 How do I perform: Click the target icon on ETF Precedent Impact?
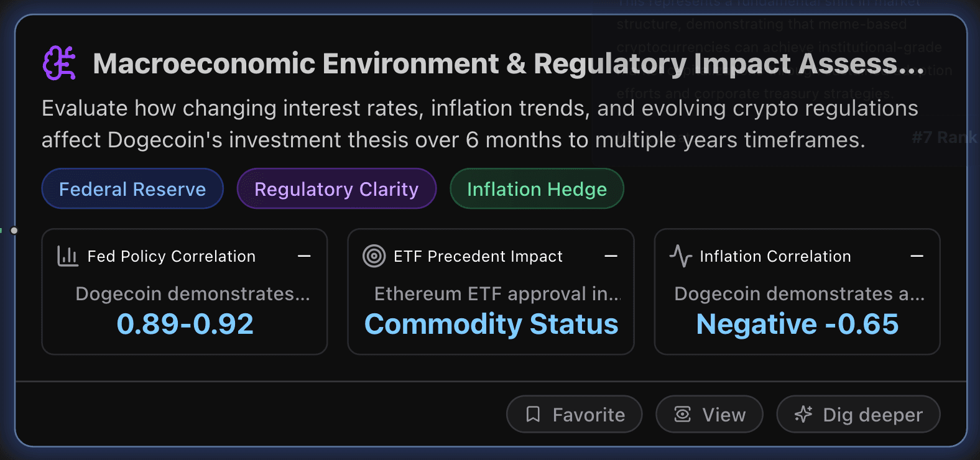point(374,255)
